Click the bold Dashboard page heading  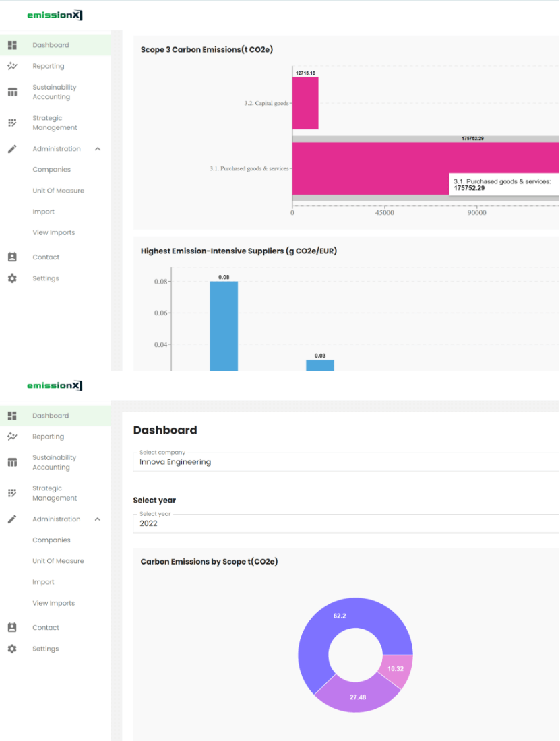coord(165,430)
